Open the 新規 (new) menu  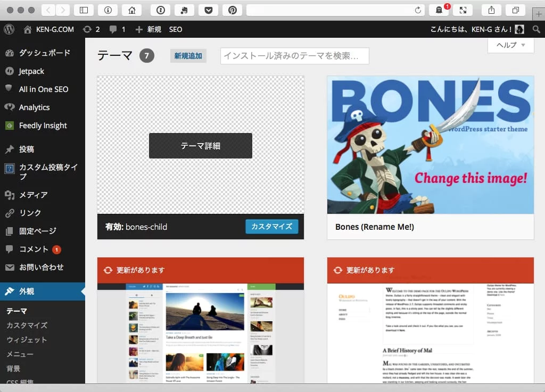[x=148, y=29]
